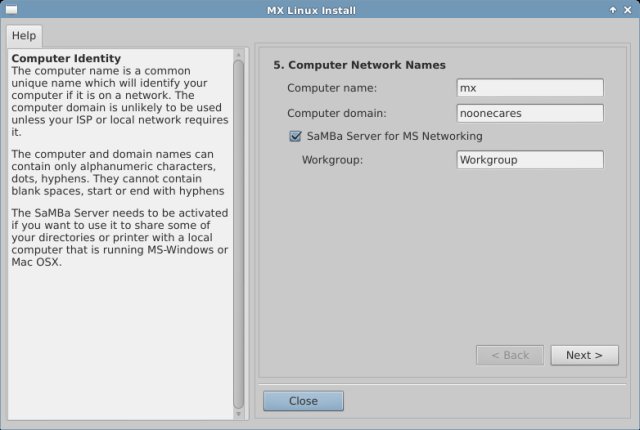Select the Workgroup input field
The width and height of the screenshot is (640, 430).
coord(530,160)
